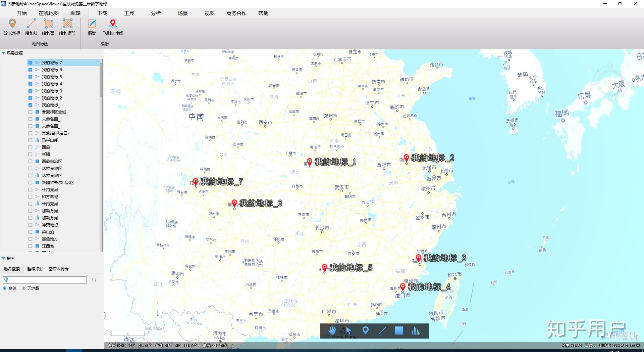Viewport: 644px width, 352px height.
Task: Choose the blue square polygon tool in bottom toolbar
Action: tap(399, 331)
